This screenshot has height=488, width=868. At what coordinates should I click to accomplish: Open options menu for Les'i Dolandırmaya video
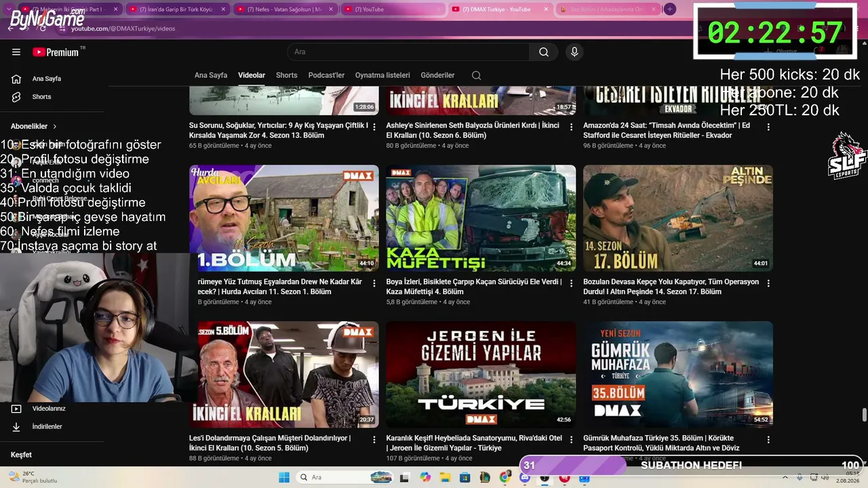(374, 440)
